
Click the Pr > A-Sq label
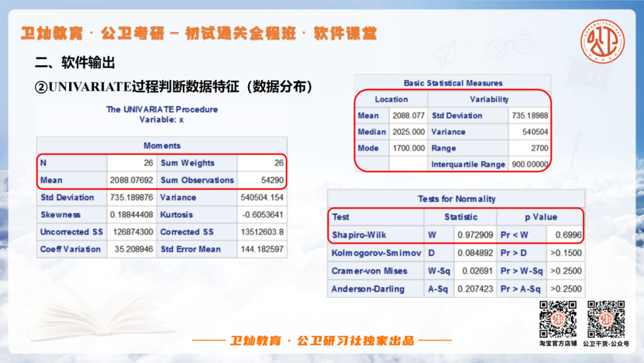coord(521,289)
